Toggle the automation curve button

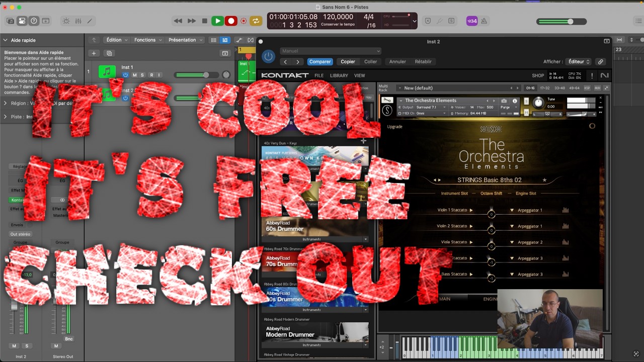point(239,40)
